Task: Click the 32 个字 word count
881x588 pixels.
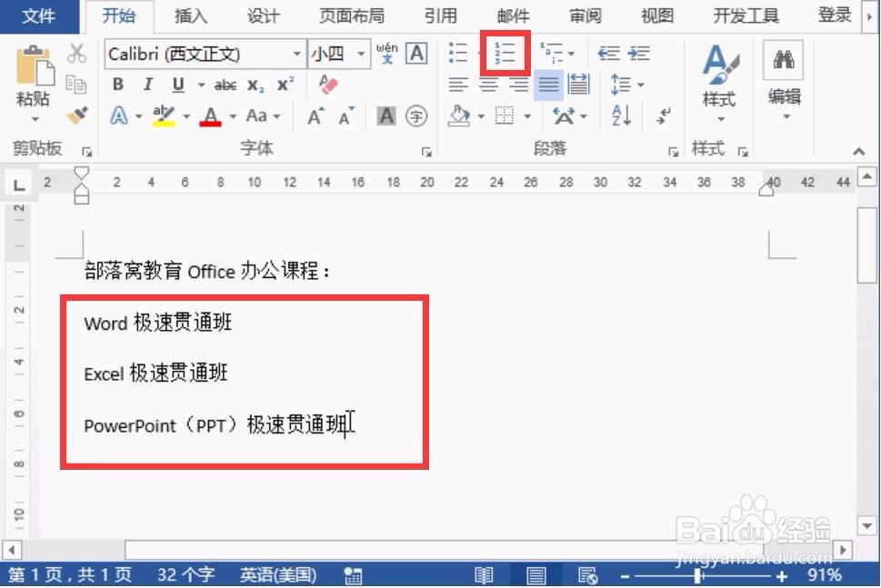Action: [x=186, y=575]
